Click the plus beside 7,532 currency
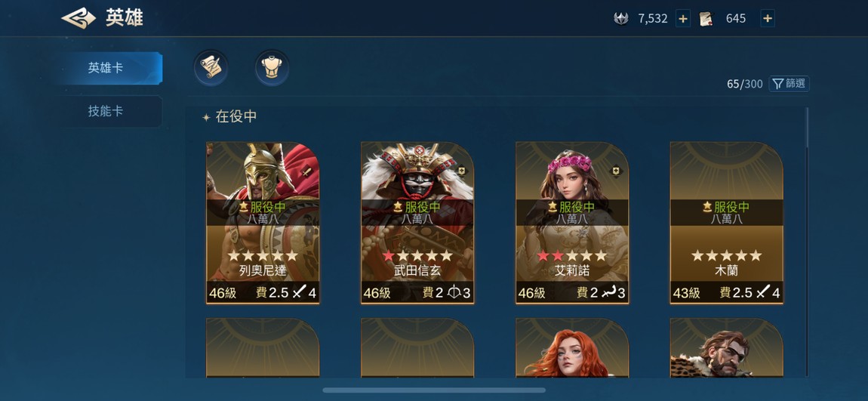The height and width of the screenshot is (401, 868). point(682,19)
